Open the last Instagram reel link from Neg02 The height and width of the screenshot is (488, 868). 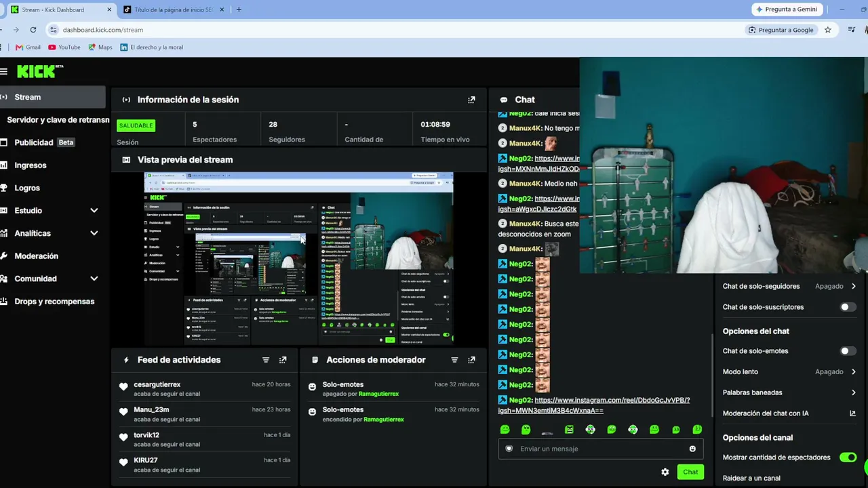pos(594,405)
